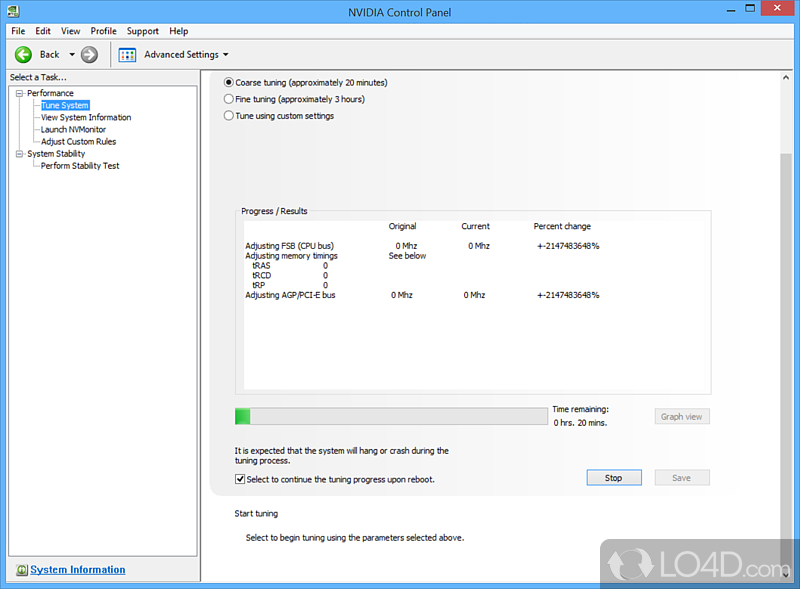Open the System Information link

tap(78, 570)
